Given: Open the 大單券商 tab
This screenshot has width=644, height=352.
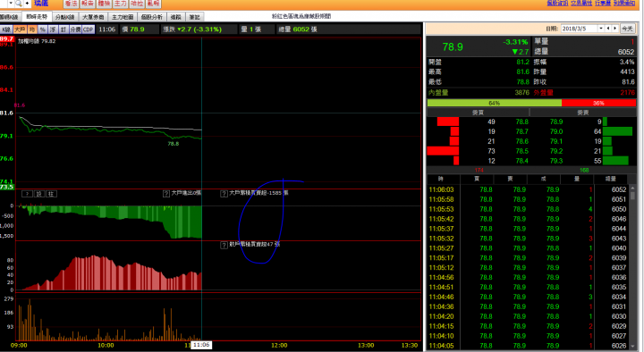Looking at the screenshot, I should pos(93,17).
